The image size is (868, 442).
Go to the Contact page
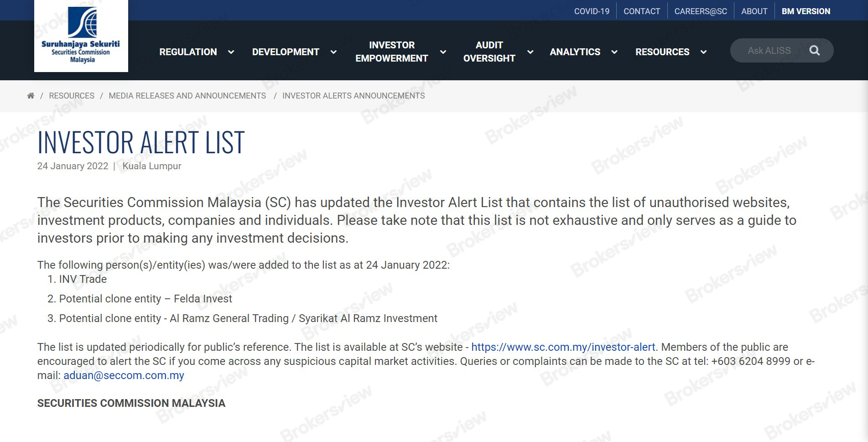pyautogui.click(x=642, y=11)
